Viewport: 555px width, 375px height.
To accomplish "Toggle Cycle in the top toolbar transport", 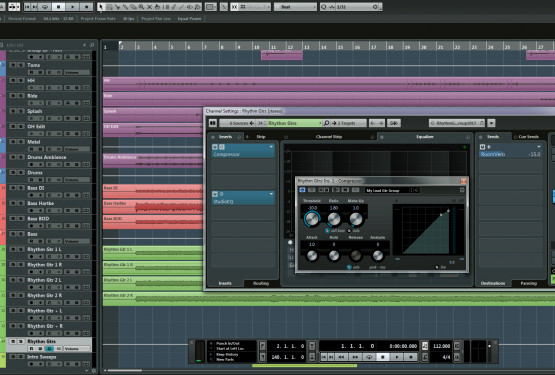I will [x=45, y=7].
